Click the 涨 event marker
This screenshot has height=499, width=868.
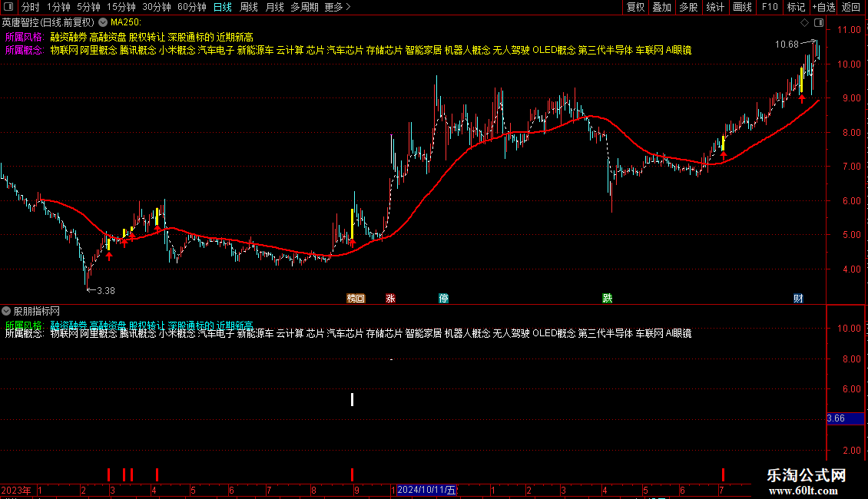(x=390, y=298)
